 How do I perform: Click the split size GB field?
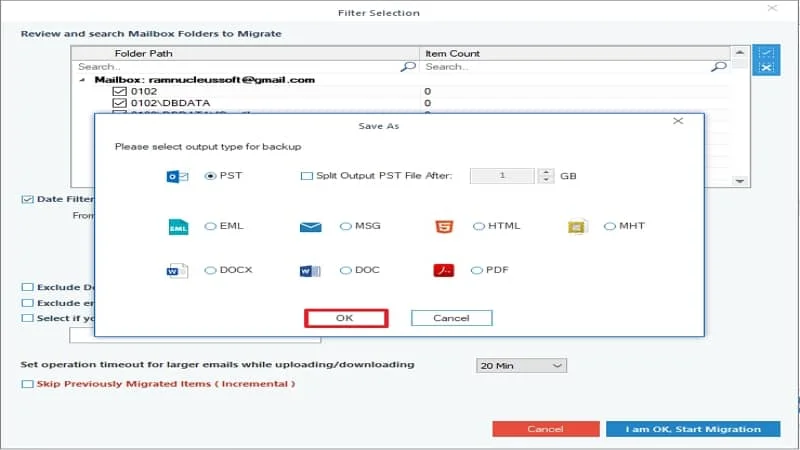502,176
